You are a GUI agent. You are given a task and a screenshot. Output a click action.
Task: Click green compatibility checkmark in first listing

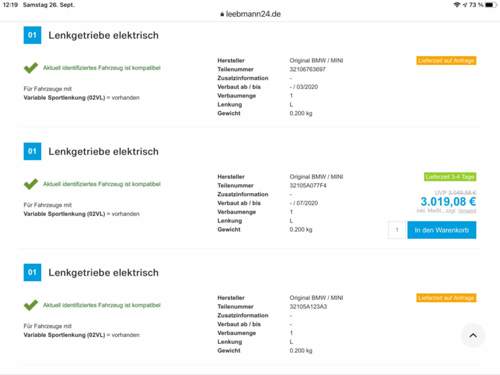coord(31,68)
